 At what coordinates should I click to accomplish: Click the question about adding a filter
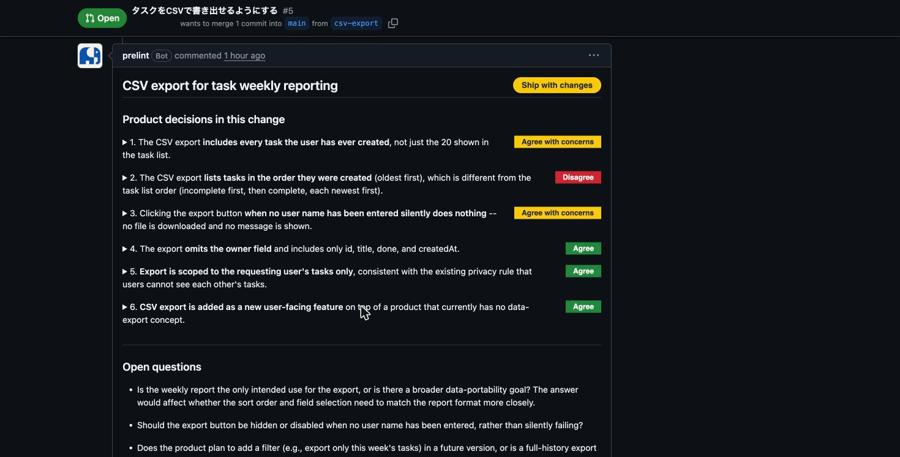point(367,448)
